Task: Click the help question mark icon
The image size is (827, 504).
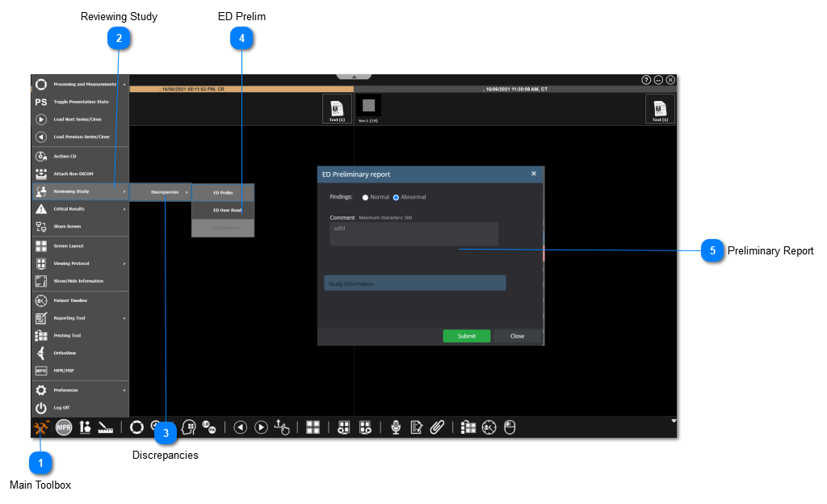Action: [x=646, y=80]
